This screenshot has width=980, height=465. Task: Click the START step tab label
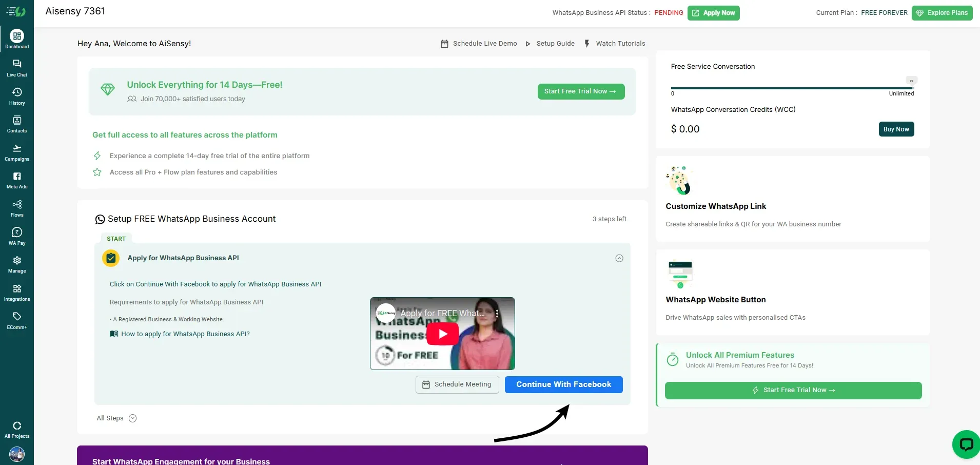116,239
